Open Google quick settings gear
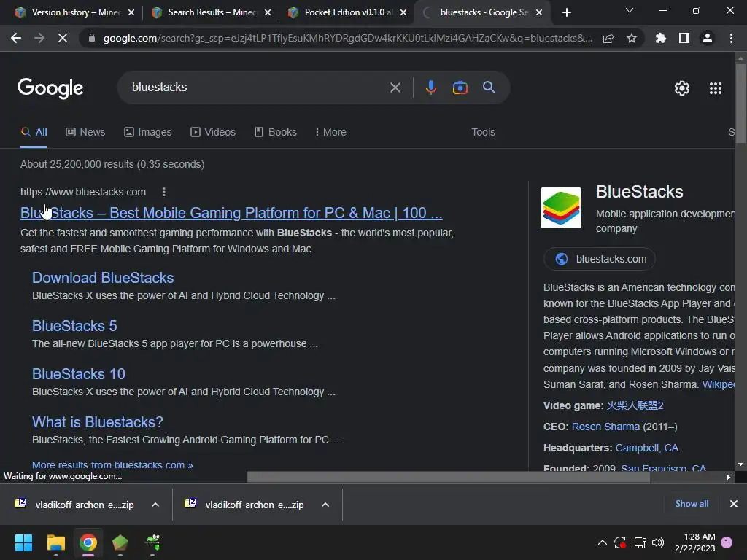Screen dimensions: 747x560 tap(682, 88)
